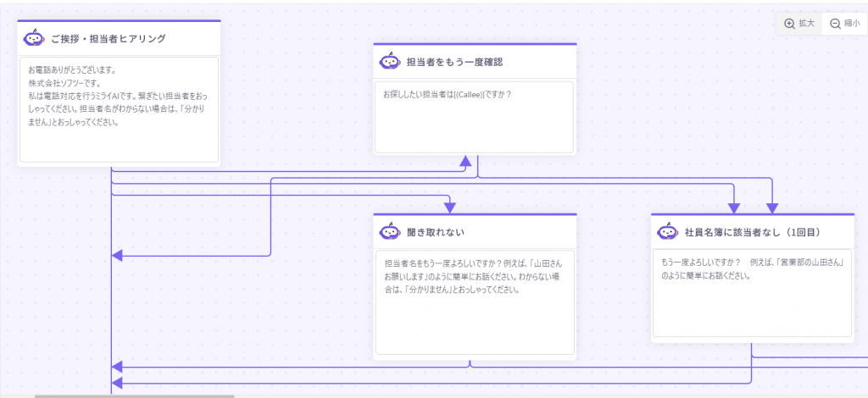Screen dimensions: 868x398
Task: Click the 拡大 zoom-in button
Action: (799, 24)
